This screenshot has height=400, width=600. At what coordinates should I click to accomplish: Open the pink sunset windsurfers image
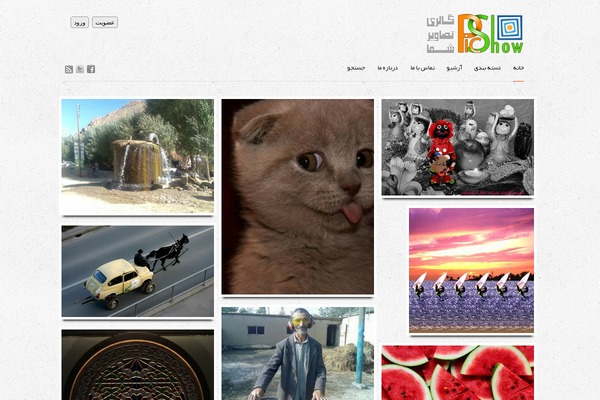pos(471,270)
